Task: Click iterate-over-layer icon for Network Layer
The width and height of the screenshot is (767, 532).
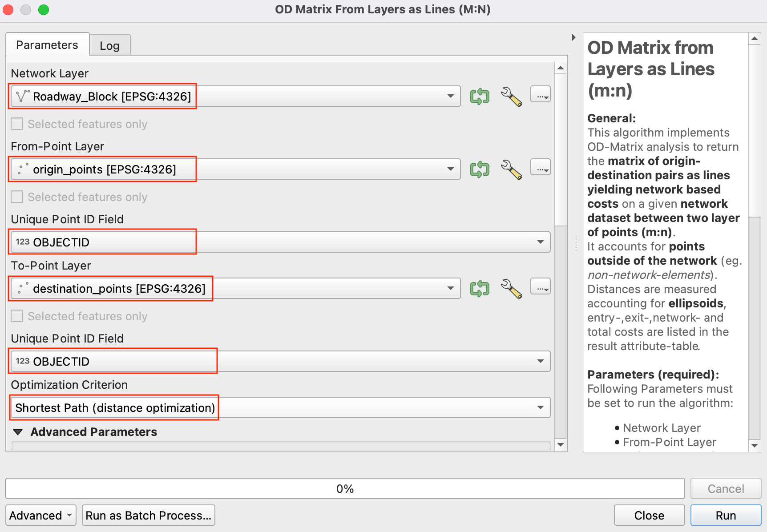Action: [479, 96]
